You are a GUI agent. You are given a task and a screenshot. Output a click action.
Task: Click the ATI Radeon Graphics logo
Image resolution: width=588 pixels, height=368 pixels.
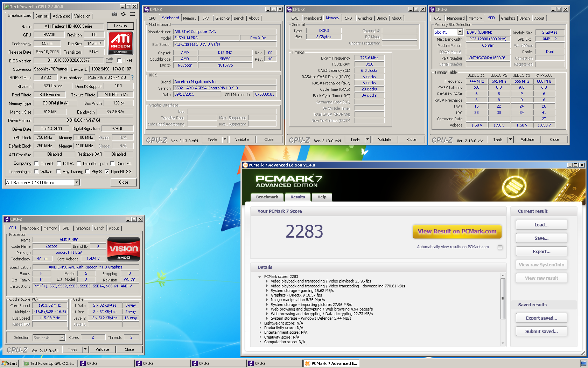pos(121,43)
